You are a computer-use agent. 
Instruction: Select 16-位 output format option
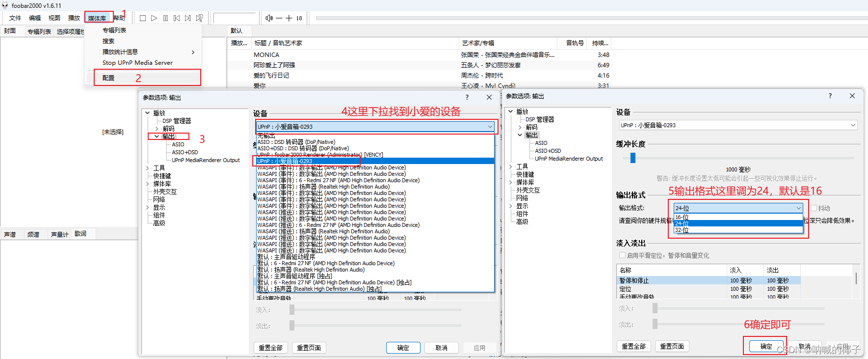(x=738, y=217)
